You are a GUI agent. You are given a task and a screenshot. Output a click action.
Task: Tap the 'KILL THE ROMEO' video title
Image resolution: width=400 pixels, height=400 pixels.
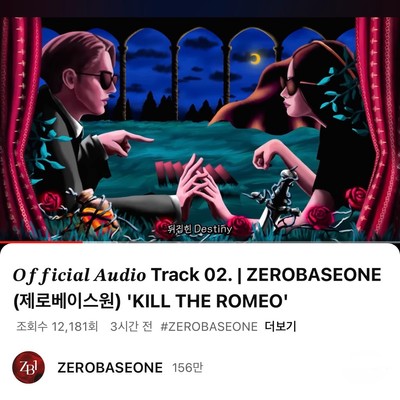point(197,288)
